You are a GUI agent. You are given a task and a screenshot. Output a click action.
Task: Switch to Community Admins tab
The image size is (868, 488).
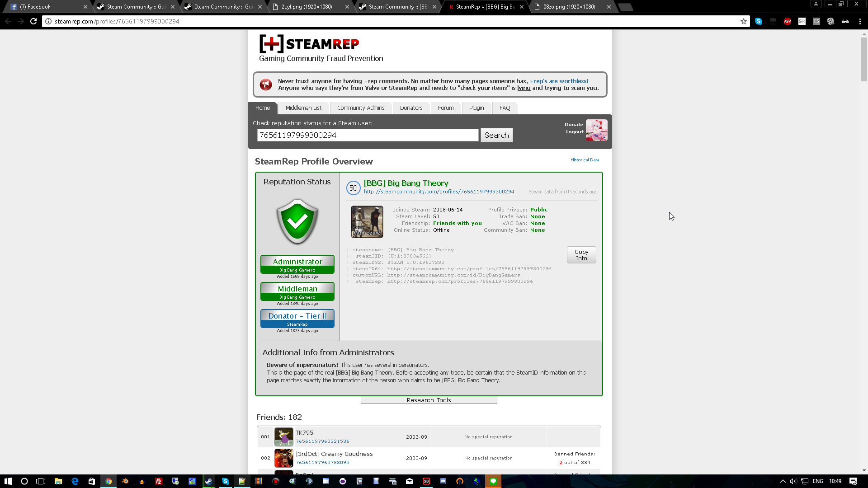361,108
